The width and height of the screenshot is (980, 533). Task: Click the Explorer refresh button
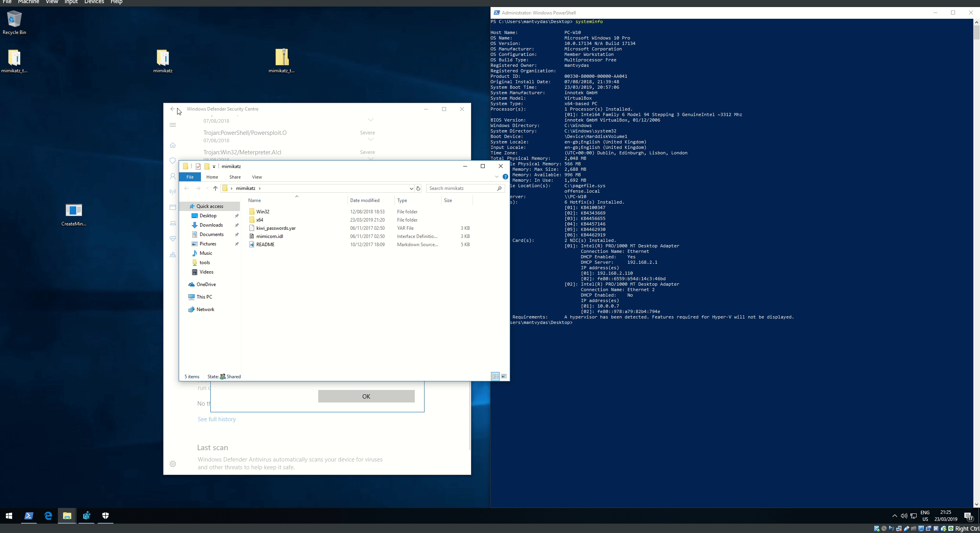click(418, 188)
